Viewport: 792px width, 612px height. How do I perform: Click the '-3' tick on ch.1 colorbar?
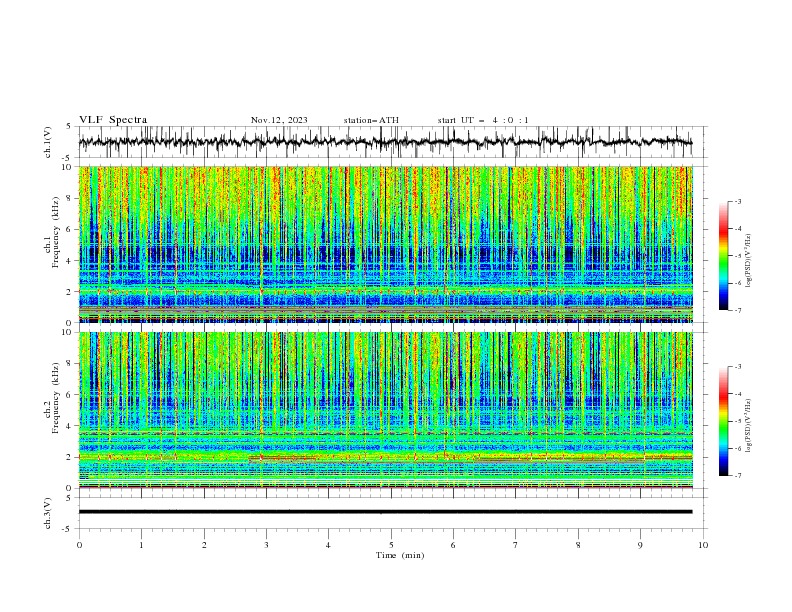click(x=737, y=201)
